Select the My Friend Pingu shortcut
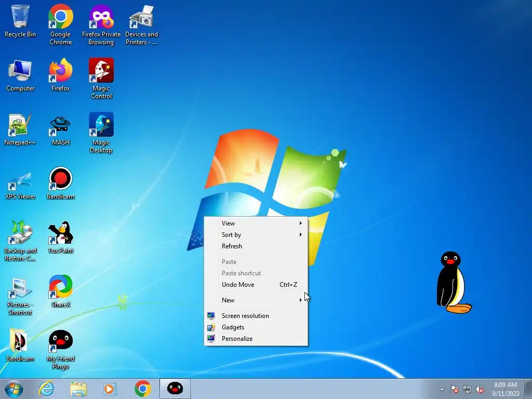This screenshot has width=532, height=399. click(61, 350)
